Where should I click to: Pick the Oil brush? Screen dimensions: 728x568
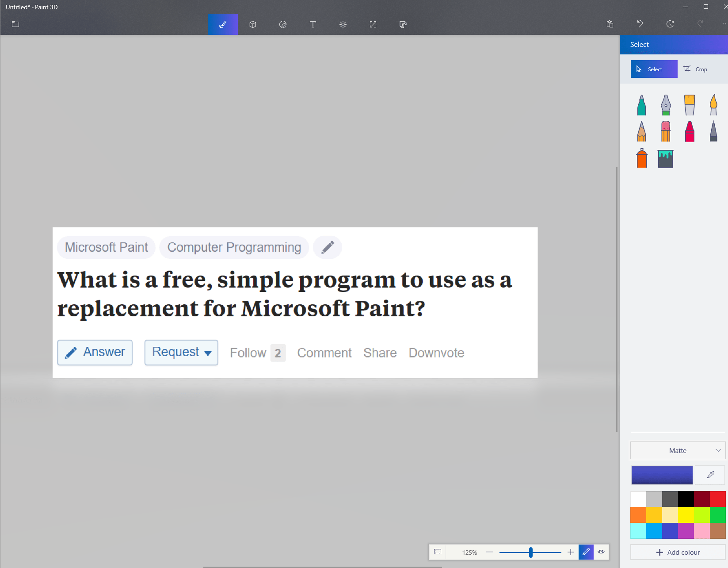[690, 105]
